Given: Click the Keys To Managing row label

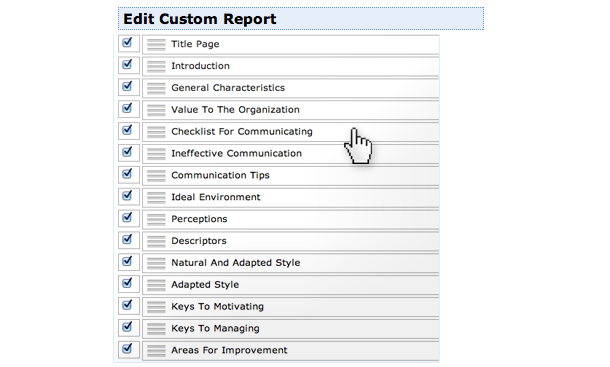Looking at the screenshot, I should tap(215, 328).
